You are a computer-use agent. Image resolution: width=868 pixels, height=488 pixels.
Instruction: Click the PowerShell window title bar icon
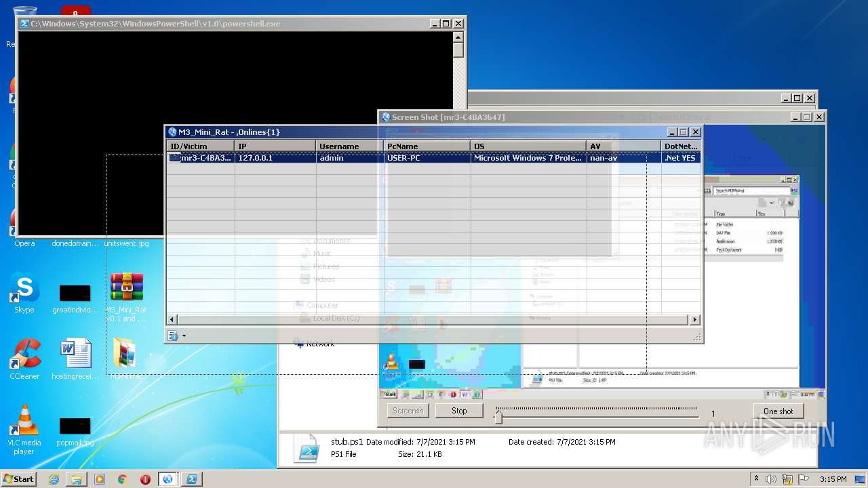(x=24, y=24)
